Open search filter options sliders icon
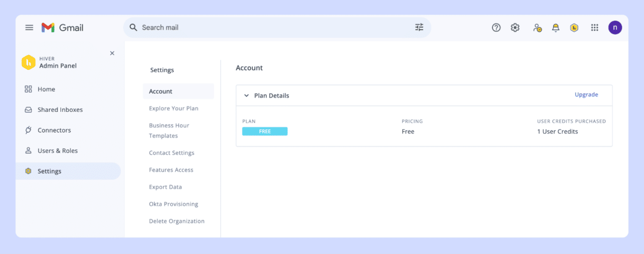 [x=419, y=27]
